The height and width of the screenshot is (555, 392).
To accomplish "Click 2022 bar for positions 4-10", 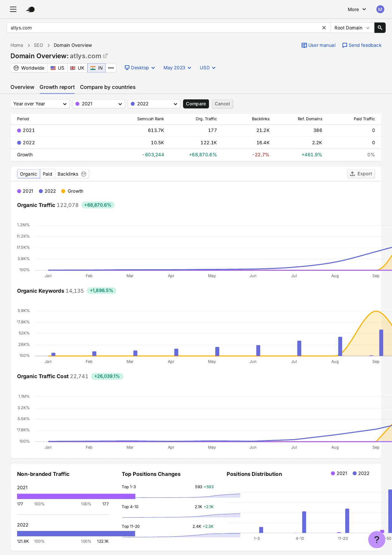I will pyautogui.click(x=304, y=522).
